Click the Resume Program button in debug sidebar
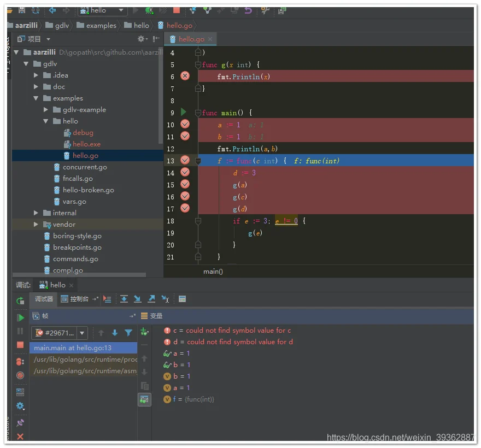 [x=20, y=317]
